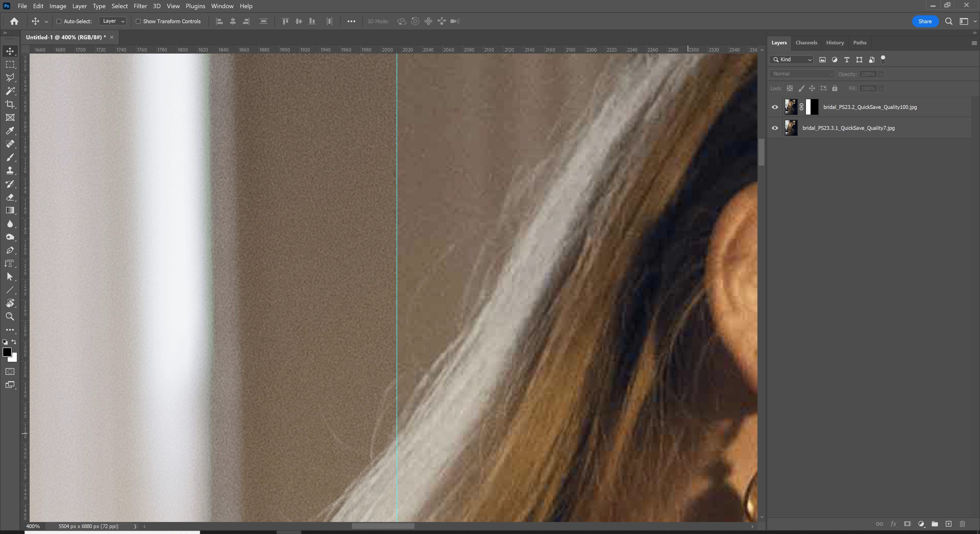Image resolution: width=980 pixels, height=534 pixels.
Task: Enable the Auto-Select checkbox
Action: [59, 21]
